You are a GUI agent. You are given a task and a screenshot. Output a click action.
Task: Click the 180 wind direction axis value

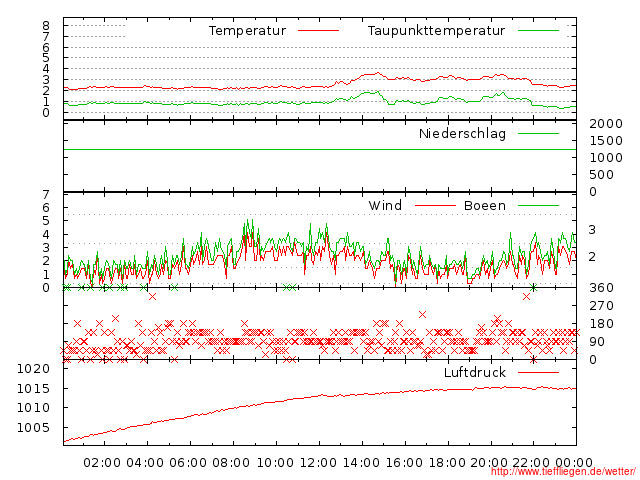[601, 324]
